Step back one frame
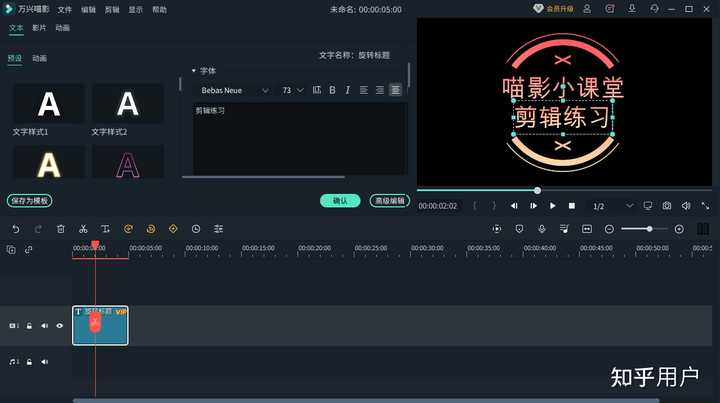 [x=514, y=206]
